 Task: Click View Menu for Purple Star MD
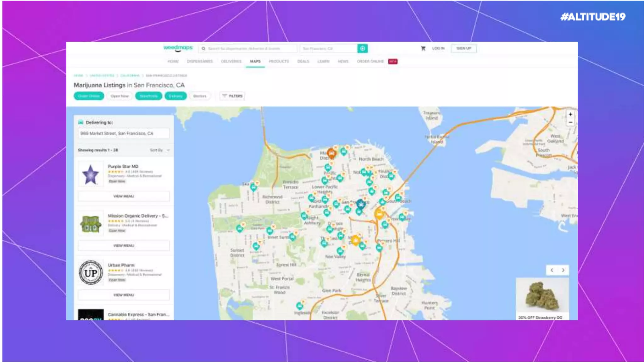(x=124, y=196)
